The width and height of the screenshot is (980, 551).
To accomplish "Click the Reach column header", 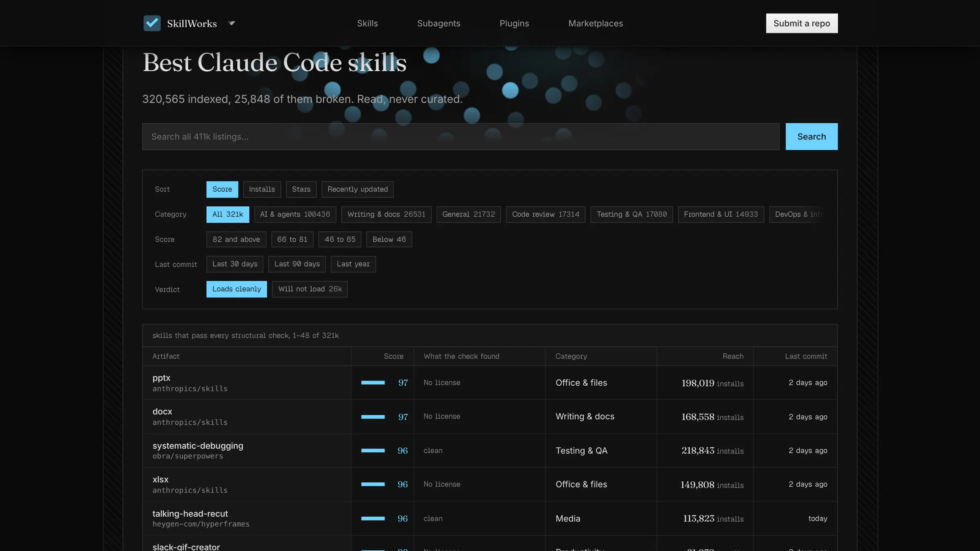I will click(733, 356).
